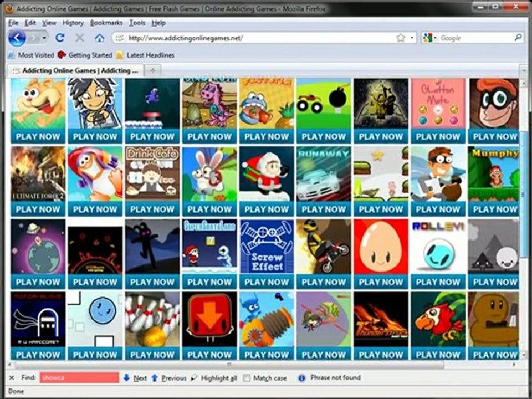Open Getting Started bookmark
The height and width of the screenshot is (399, 532).
[x=85, y=55]
